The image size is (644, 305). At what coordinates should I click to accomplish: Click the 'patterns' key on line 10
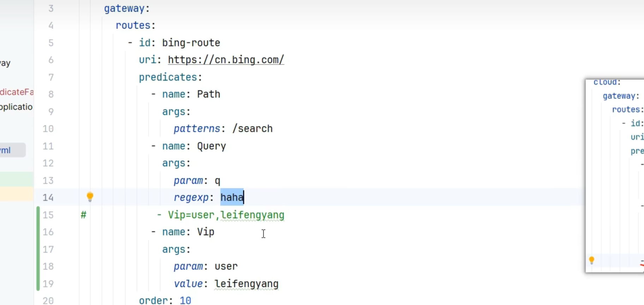click(x=197, y=128)
